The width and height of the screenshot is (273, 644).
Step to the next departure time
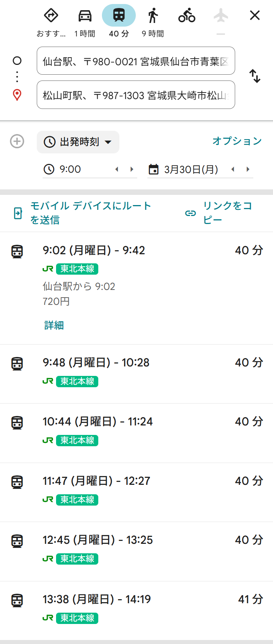pos(132,169)
